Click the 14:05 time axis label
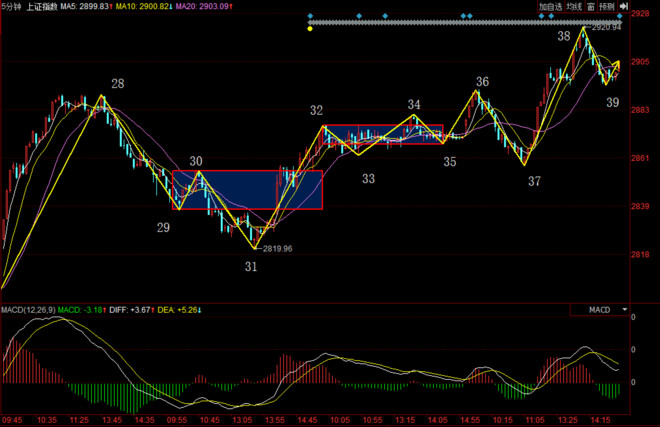The width and height of the screenshot is (660, 427). pos(437,420)
